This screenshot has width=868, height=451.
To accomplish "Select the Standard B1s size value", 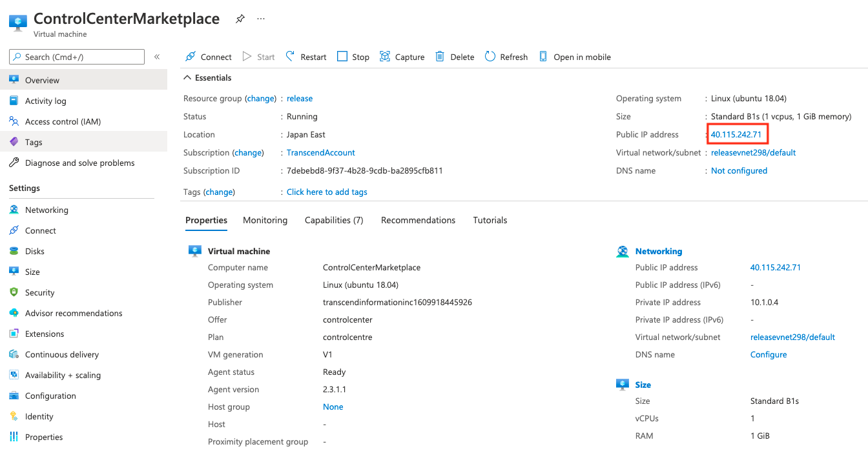I will (774, 401).
